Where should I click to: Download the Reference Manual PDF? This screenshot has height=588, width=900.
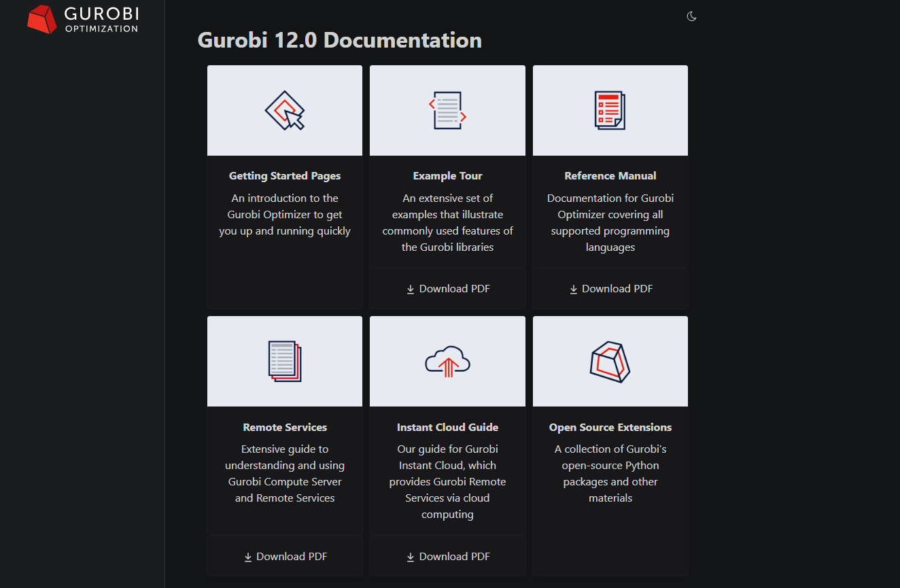pyautogui.click(x=610, y=289)
